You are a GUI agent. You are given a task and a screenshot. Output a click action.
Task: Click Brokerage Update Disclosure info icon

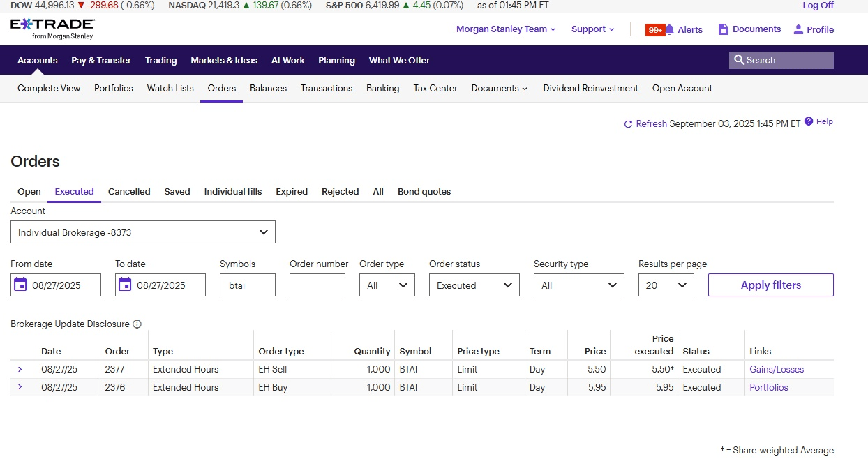137,324
